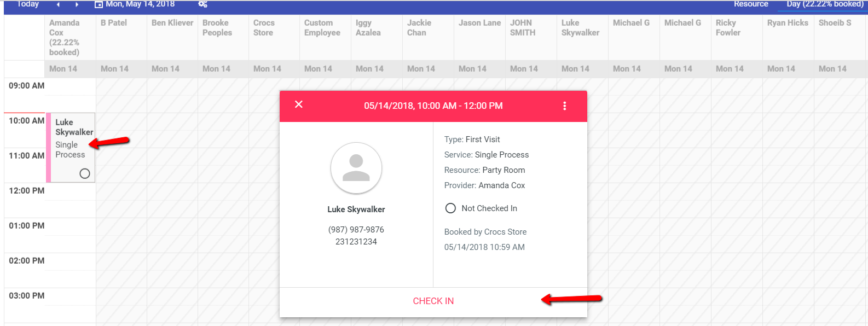The height and width of the screenshot is (326, 868).
Task: Click the 12:00 PM time slot label
Action: click(x=27, y=191)
